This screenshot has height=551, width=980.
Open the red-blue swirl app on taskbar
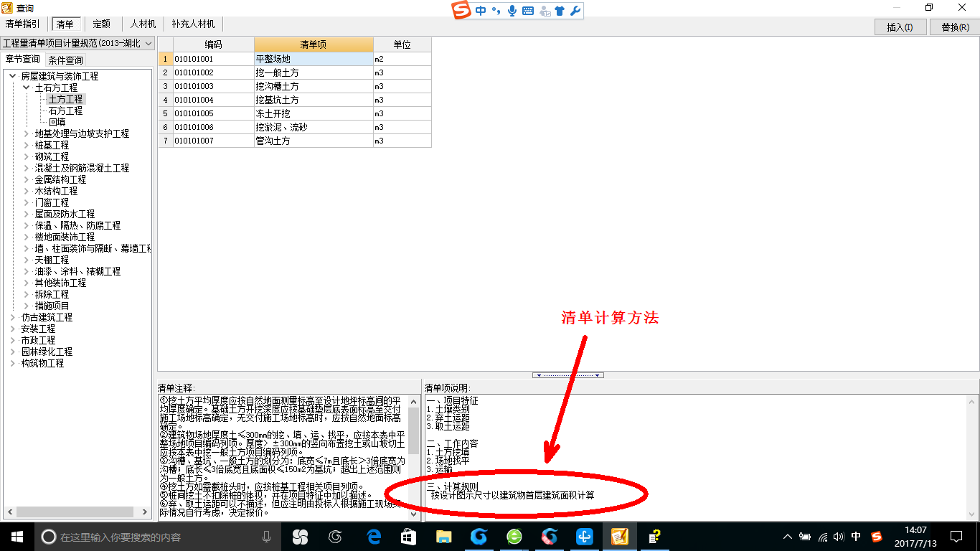point(550,536)
